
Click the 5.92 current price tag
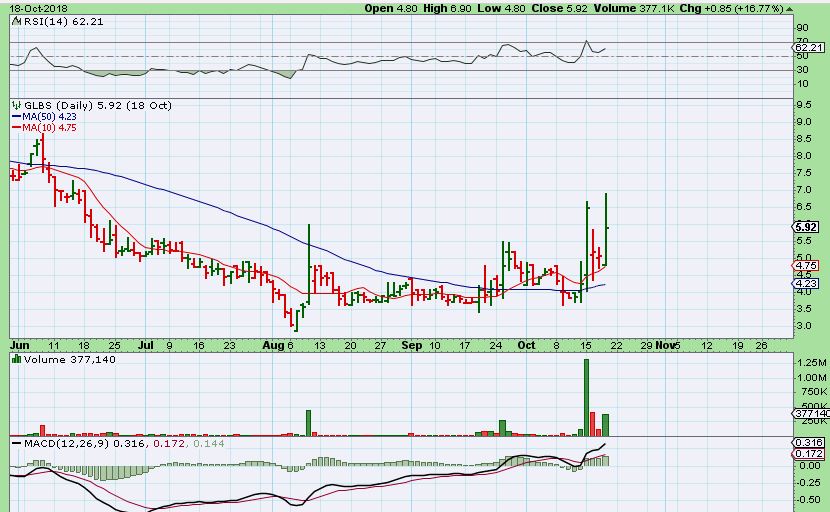(x=806, y=226)
